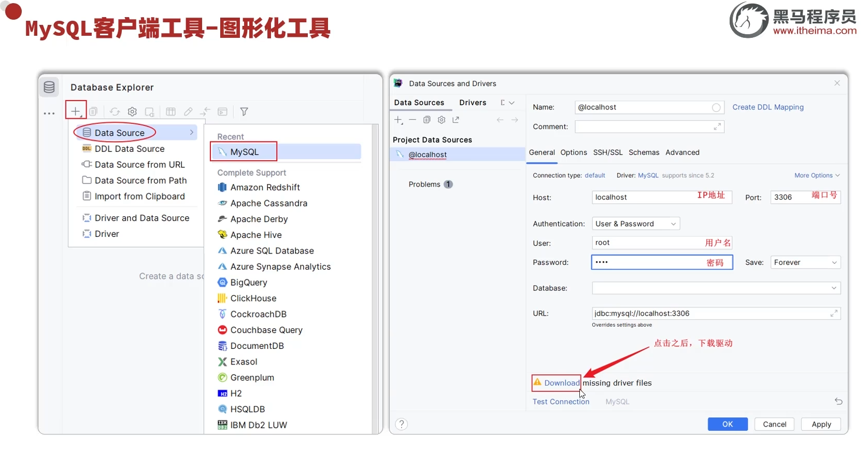Select Data Source from Path entry
Viewport: 868px width, 450px height.
134,180
